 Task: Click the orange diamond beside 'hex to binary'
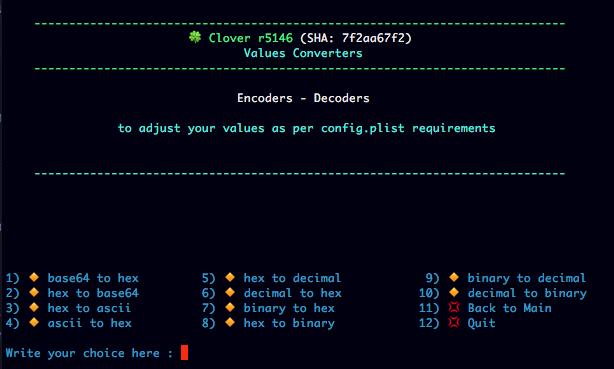230,322
